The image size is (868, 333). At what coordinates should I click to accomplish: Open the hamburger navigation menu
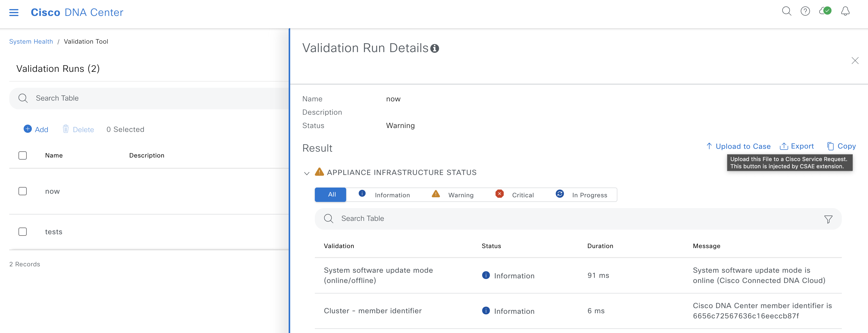click(14, 13)
